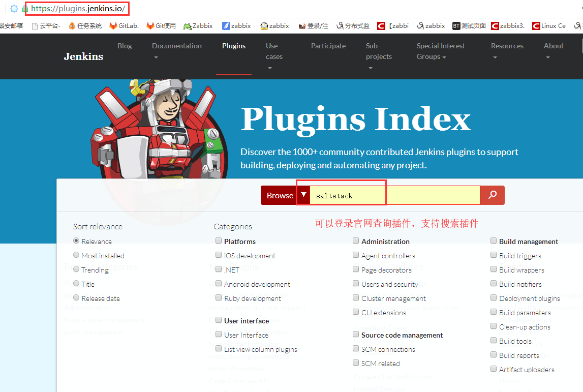Image resolution: width=583 pixels, height=392 pixels.
Task: Open the Linux Ce bookmark
Action: 549,25
